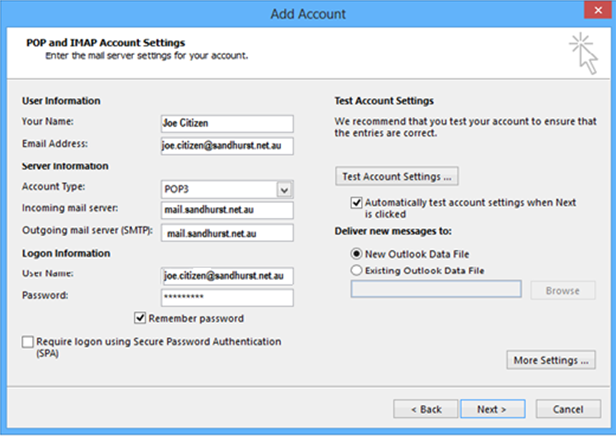Click the User Name input field
Image resolution: width=616 pixels, height=438 pixels.
pyautogui.click(x=227, y=276)
